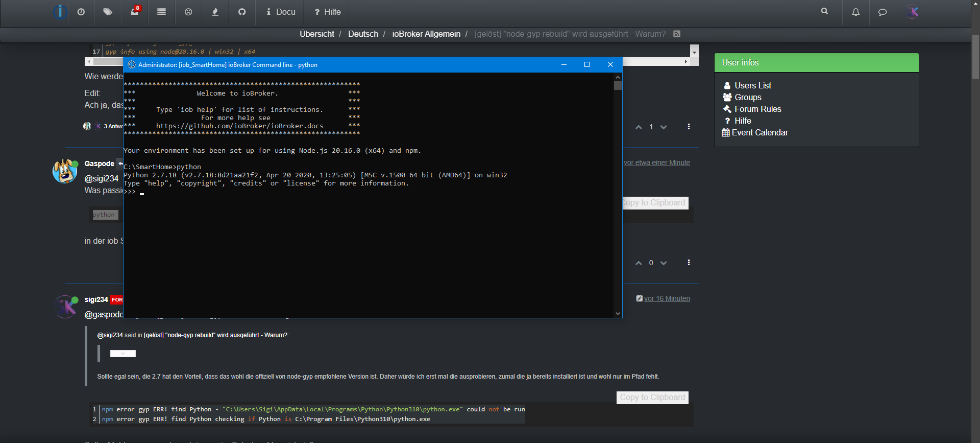Maximize the ioBroker Command line window

coord(587,64)
